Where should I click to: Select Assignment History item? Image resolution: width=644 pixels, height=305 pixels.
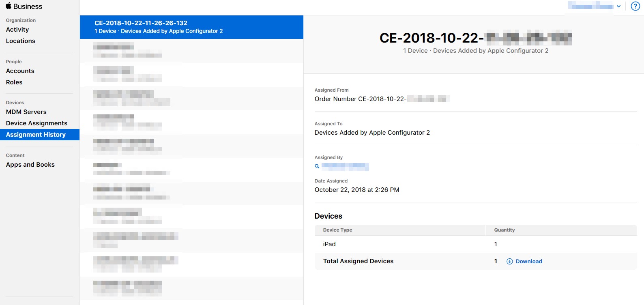[x=36, y=135]
